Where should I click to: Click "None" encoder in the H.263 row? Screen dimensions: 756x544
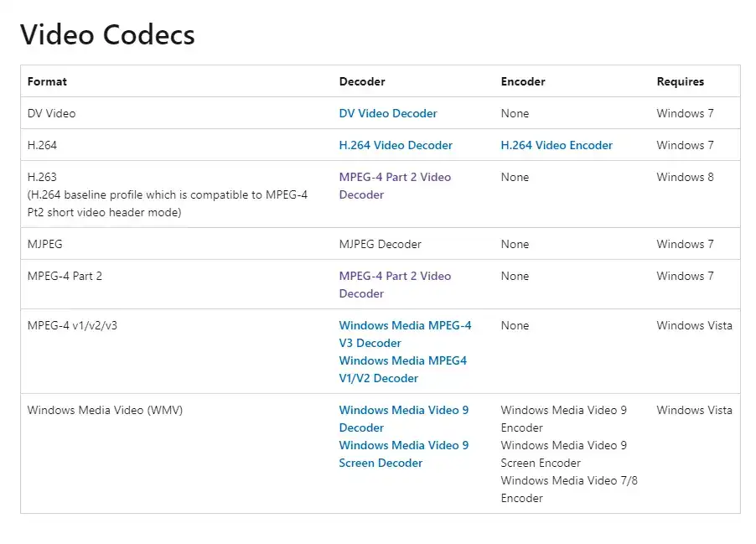(x=515, y=177)
